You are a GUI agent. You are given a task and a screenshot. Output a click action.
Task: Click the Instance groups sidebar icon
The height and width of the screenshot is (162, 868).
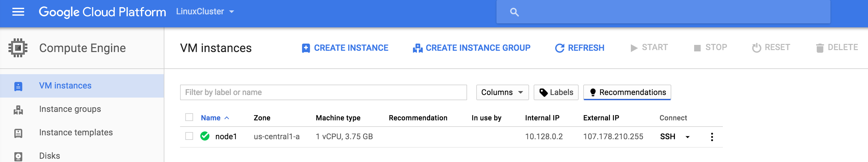click(18, 110)
